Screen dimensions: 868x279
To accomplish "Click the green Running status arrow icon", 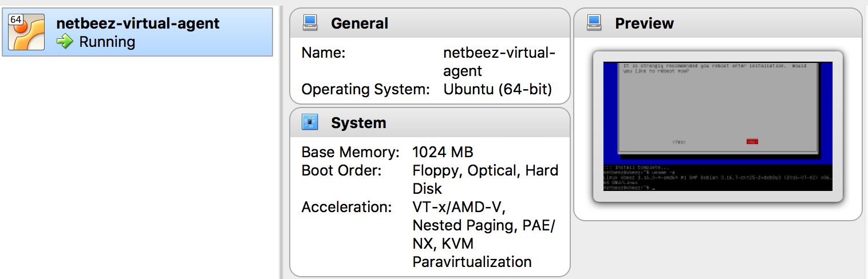I will pos(65,42).
